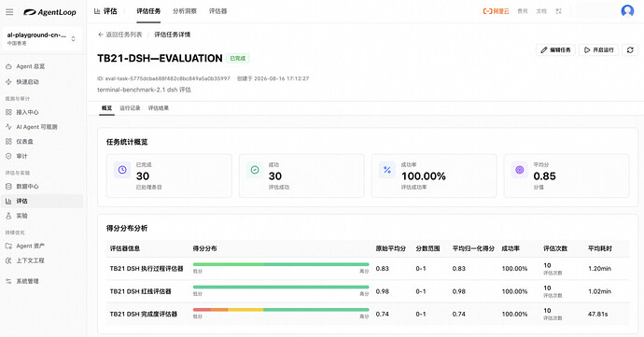Click the 快速启动 lightning icon
Viewport: 644px width, 337px height.
[8, 82]
